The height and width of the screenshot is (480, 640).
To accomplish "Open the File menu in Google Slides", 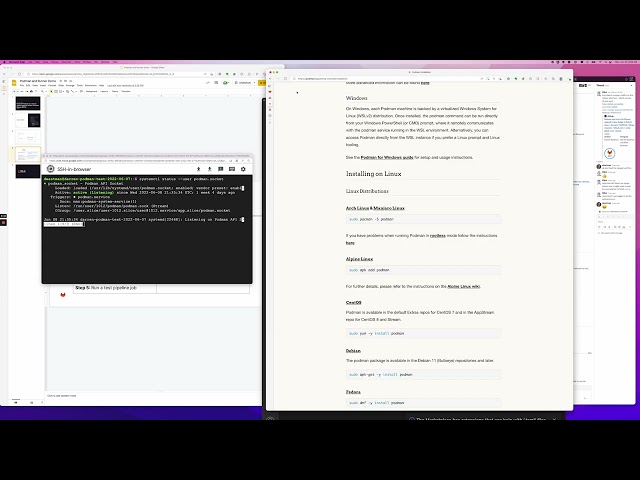I will (22, 86).
